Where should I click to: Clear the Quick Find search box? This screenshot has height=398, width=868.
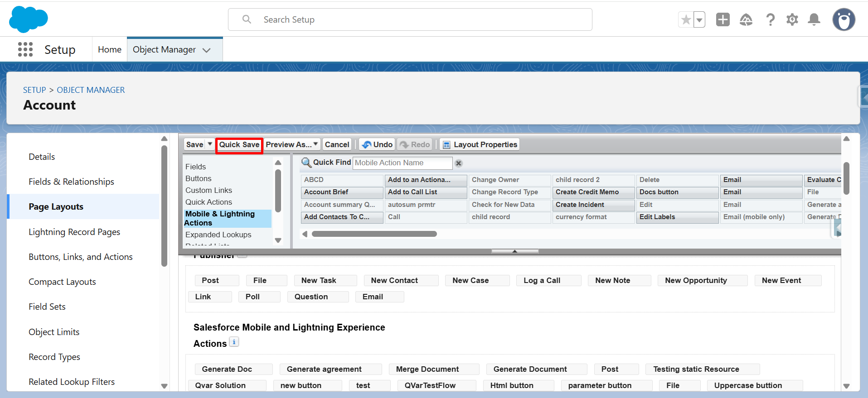(x=459, y=163)
